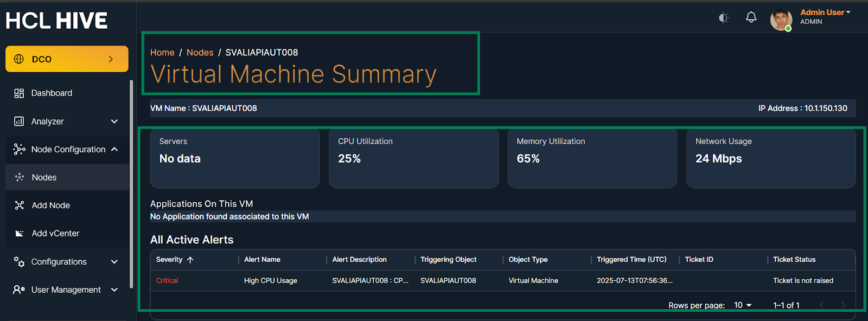
Task: Go to Home via breadcrumb
Action: 162,53
